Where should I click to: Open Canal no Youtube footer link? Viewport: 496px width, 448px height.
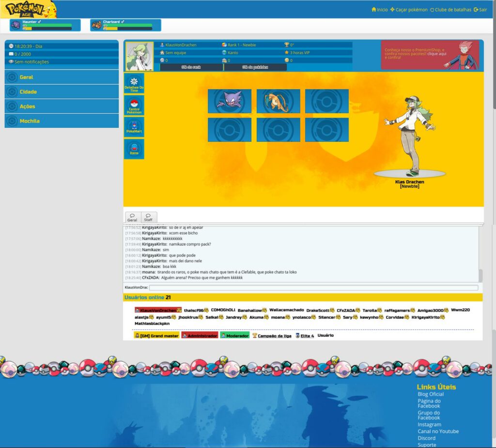[x=438, y=432]
